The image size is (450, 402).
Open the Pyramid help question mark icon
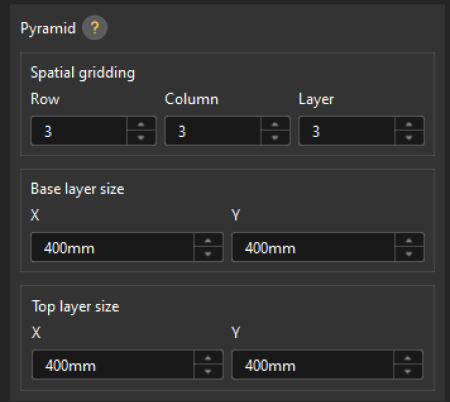95,28
